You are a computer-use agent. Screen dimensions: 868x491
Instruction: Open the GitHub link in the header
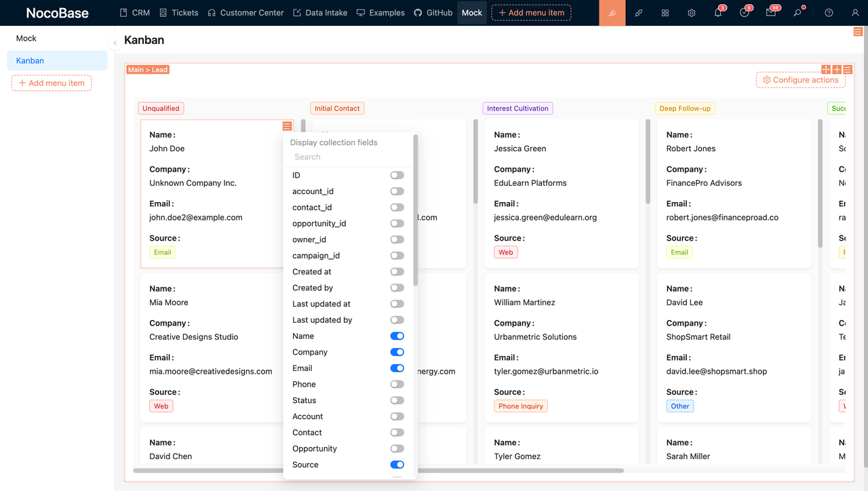click(433, 12)
